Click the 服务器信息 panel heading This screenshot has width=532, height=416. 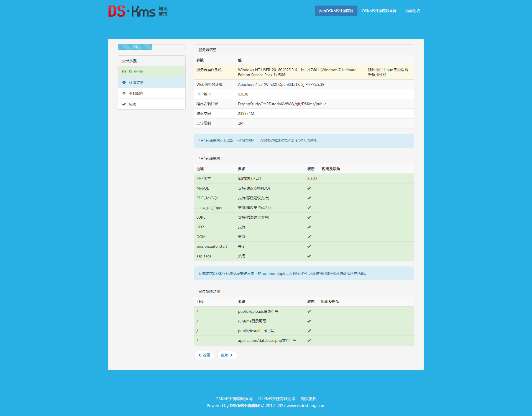point(304,50)
